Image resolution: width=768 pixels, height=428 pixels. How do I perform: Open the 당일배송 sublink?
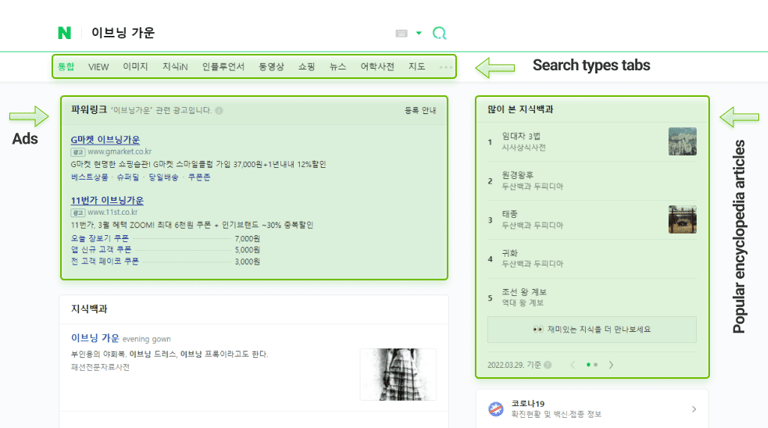click(x=164, y=177)
